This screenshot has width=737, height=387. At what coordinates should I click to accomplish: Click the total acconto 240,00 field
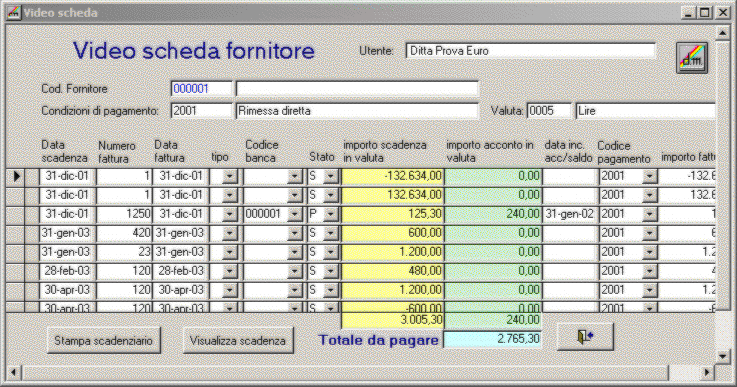tap(493, 320)
